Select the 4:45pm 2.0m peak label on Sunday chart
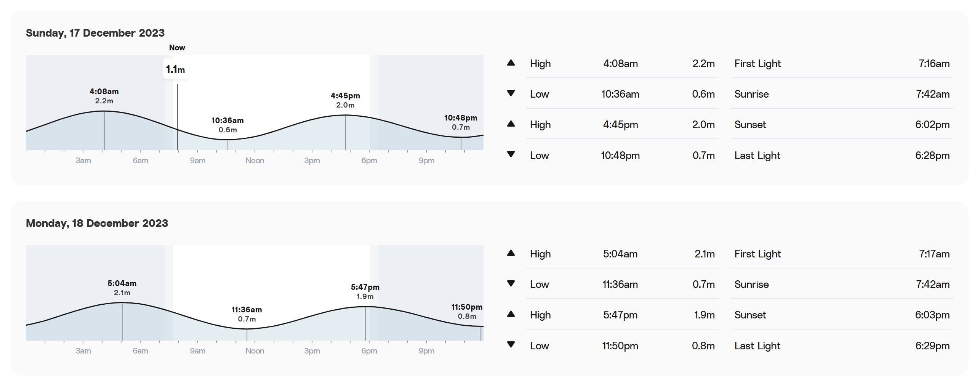 point(345,100)
